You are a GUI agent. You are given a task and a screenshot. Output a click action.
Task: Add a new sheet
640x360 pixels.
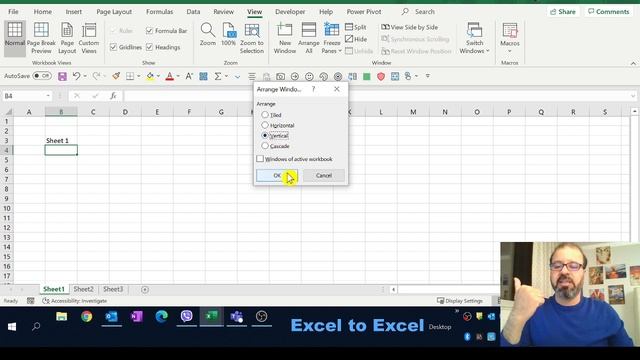[145, 289]
